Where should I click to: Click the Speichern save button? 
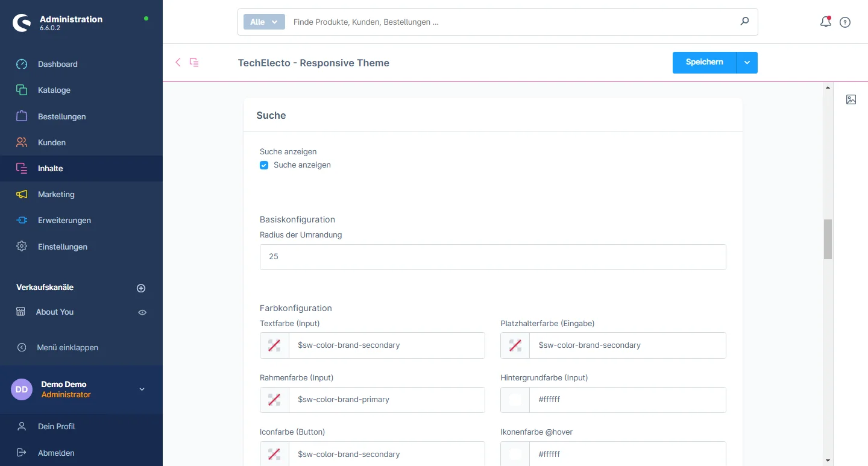(704, 63)
